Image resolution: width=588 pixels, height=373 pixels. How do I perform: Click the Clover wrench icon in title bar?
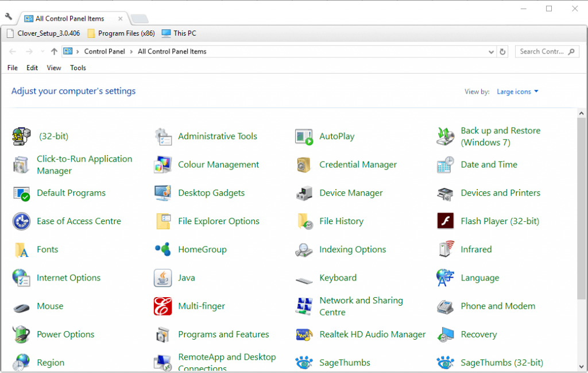click(x=8, y=17)
